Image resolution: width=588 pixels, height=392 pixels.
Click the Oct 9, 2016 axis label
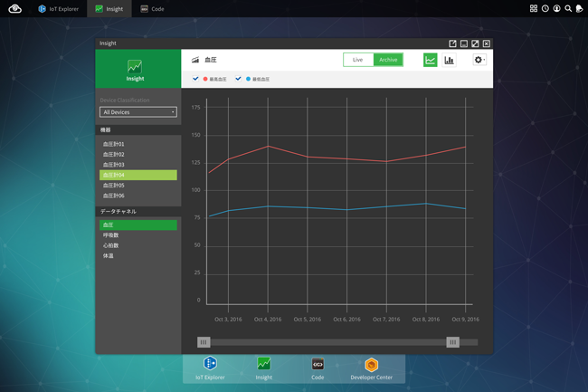click(x=465, y=320)
